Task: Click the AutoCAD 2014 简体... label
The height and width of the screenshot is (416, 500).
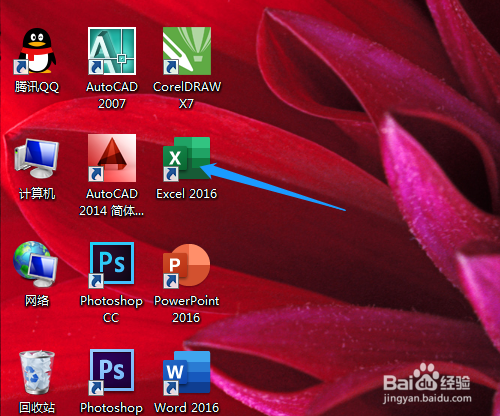Action: [x=111, y=202]
